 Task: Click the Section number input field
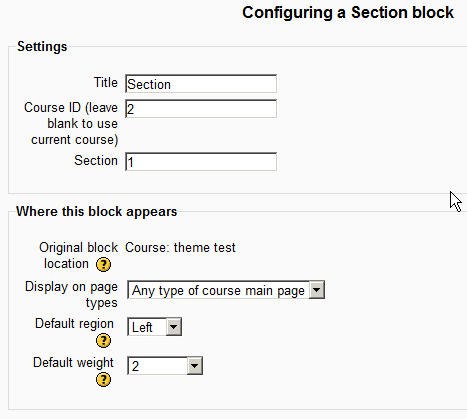coord(201,162)
